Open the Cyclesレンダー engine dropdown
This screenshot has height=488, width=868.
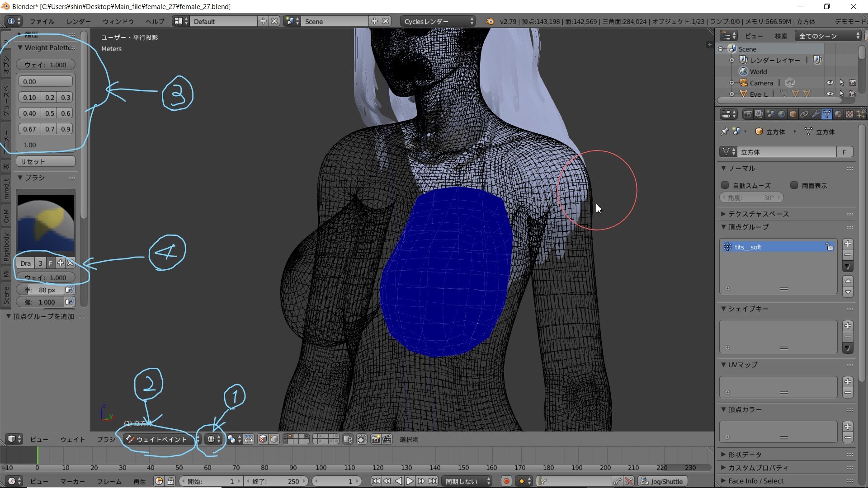(x=438, y=21)
